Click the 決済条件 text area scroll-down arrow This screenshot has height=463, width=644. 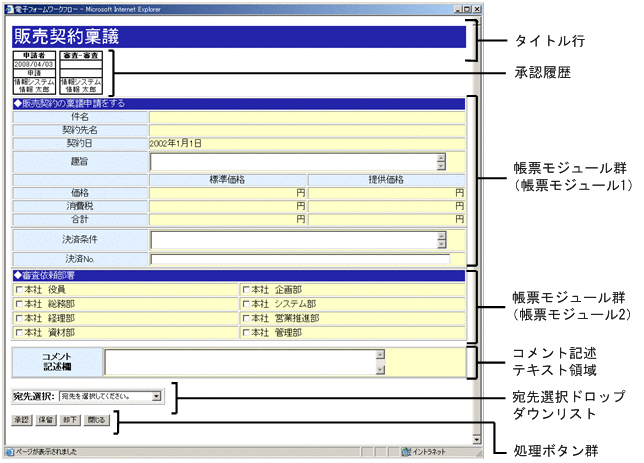point(442,244)
